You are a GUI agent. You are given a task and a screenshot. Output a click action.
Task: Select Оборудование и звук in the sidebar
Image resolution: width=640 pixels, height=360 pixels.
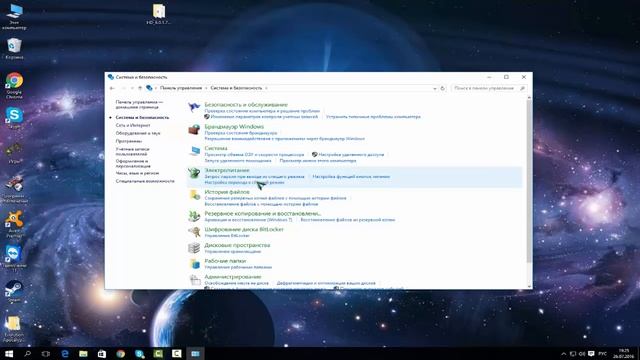(138, 133)
